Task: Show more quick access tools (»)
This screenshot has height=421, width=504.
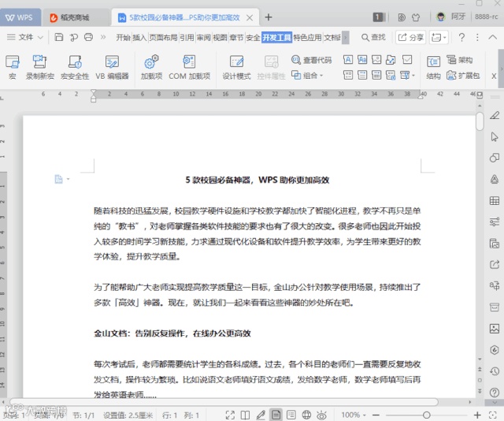Action: click(x=103, y=37)
